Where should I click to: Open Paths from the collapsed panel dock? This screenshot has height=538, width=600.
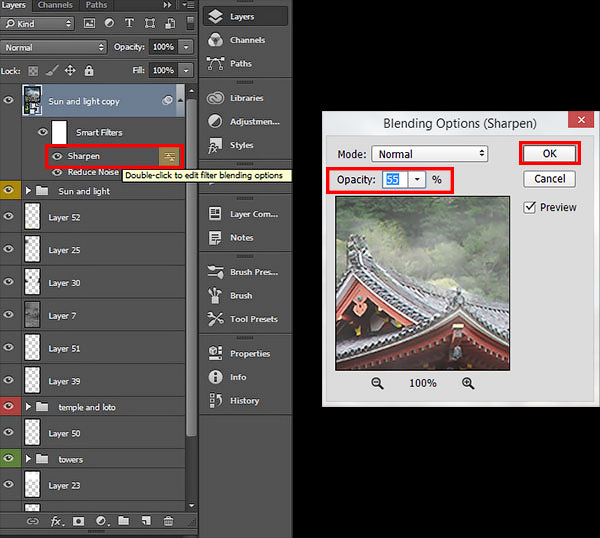[x=245, y=64]
